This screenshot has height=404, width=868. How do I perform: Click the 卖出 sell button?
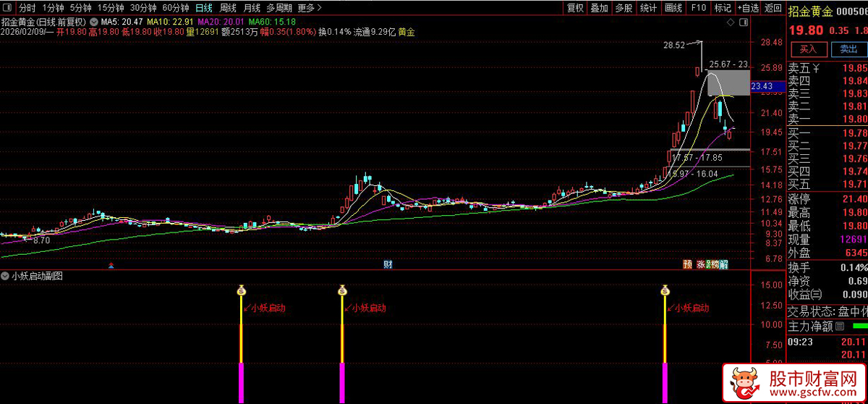(x=848, y=49)
